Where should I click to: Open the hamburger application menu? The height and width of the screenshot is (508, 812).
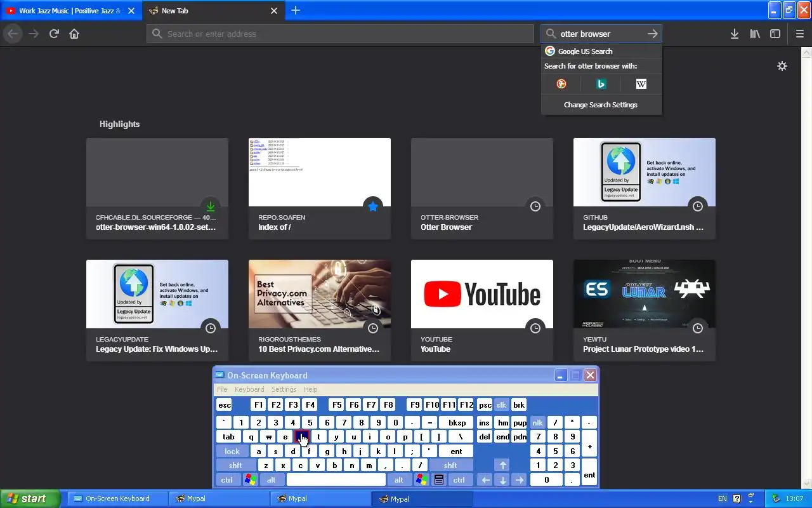[x=799, y=34]
